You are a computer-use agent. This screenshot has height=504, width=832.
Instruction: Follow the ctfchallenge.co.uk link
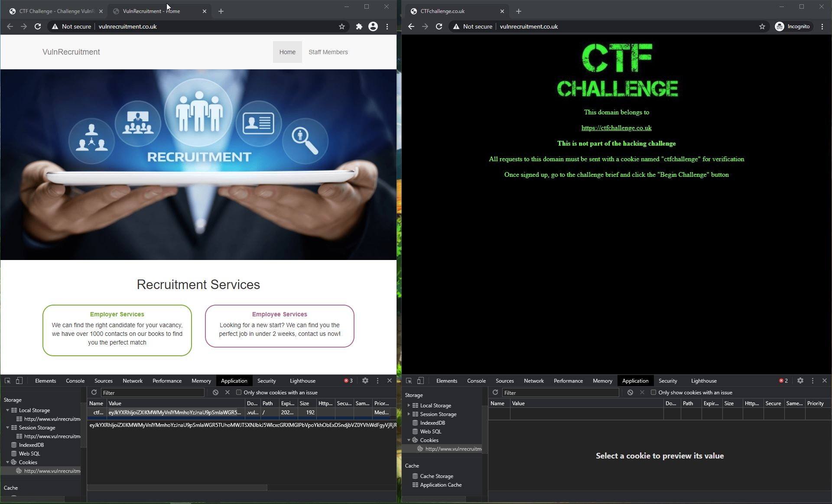coord(616,128)
